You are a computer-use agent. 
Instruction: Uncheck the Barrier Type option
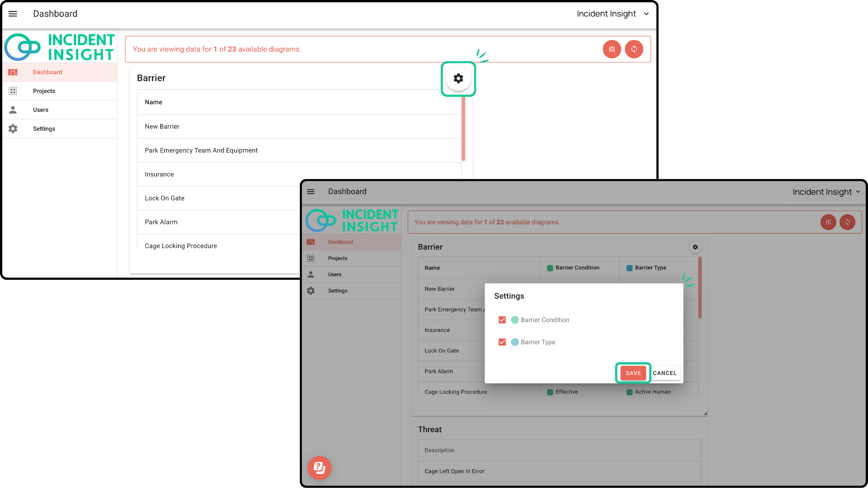(502, 342)
